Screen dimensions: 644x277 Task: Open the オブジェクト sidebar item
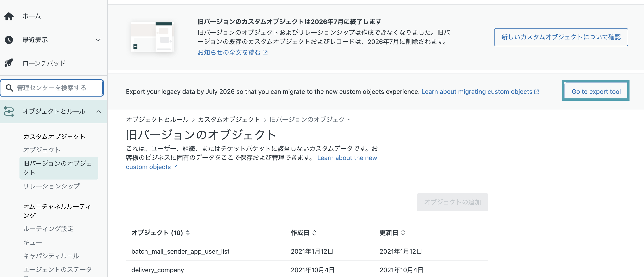click(42, 150)
